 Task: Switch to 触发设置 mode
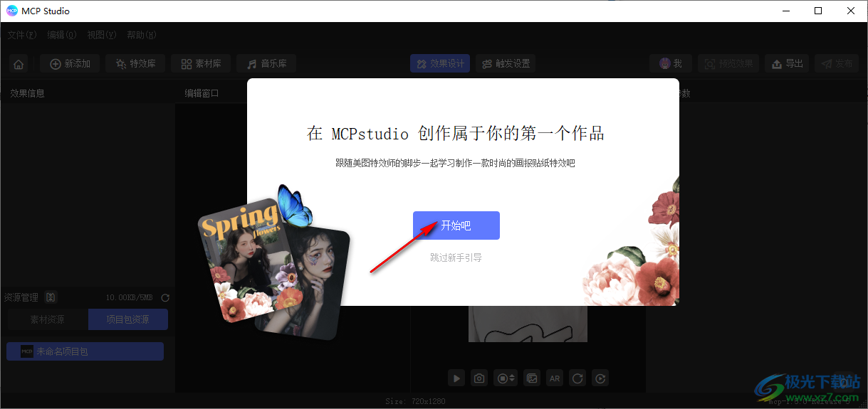[x=506, y=64]
